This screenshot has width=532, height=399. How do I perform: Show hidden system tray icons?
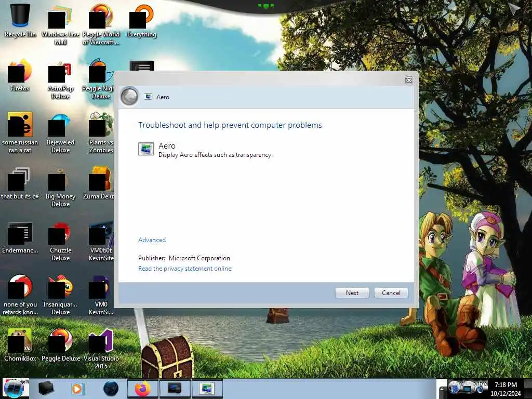click(442, 391)
